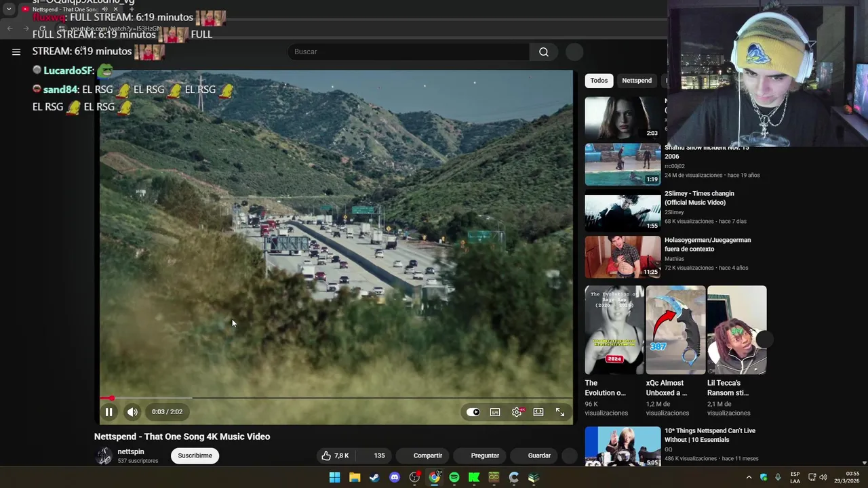
Task: Pause the YouTube video
Action: [x=108, y=412]
